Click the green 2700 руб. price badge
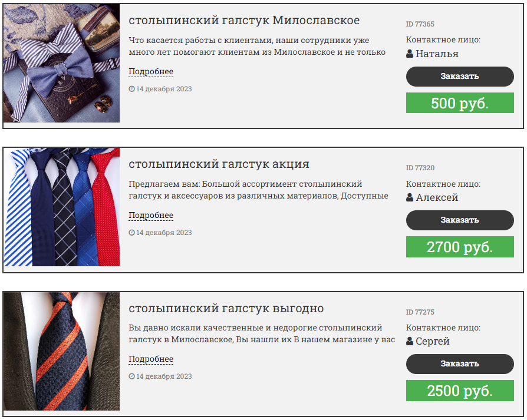Screen dimensions: 527x420 [x=460, y=247]
